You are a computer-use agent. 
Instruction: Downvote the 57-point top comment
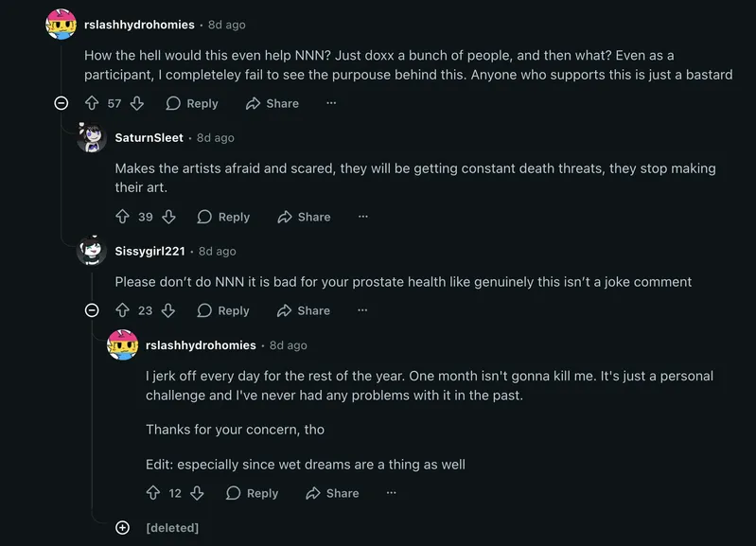(x=137, y=103)
